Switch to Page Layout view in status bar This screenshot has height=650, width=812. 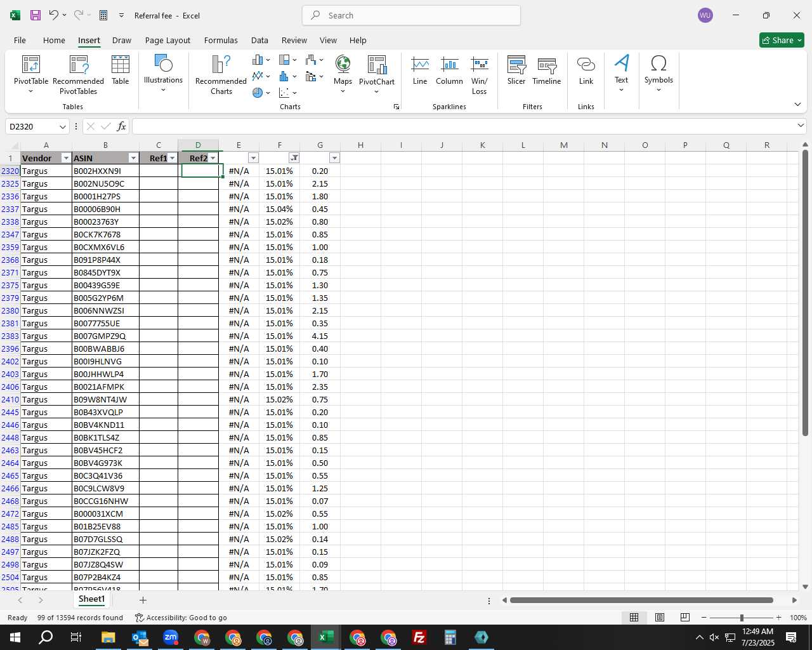(x=660, y=618)
